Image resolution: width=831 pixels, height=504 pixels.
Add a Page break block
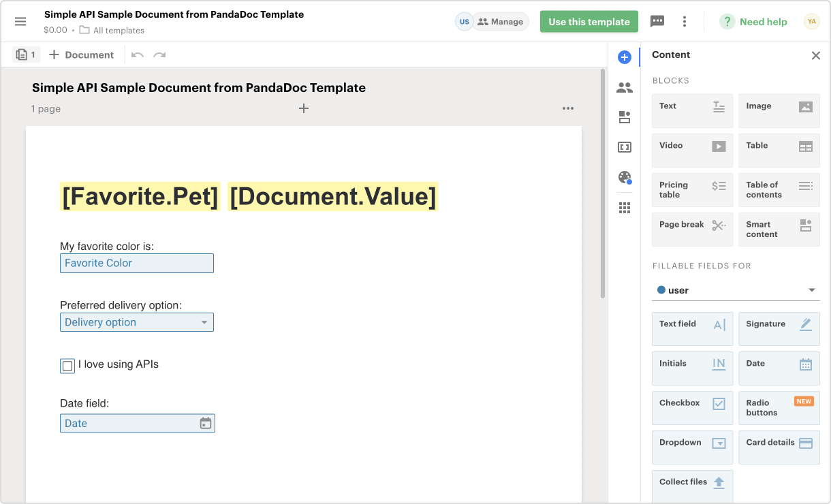[693, 230]
